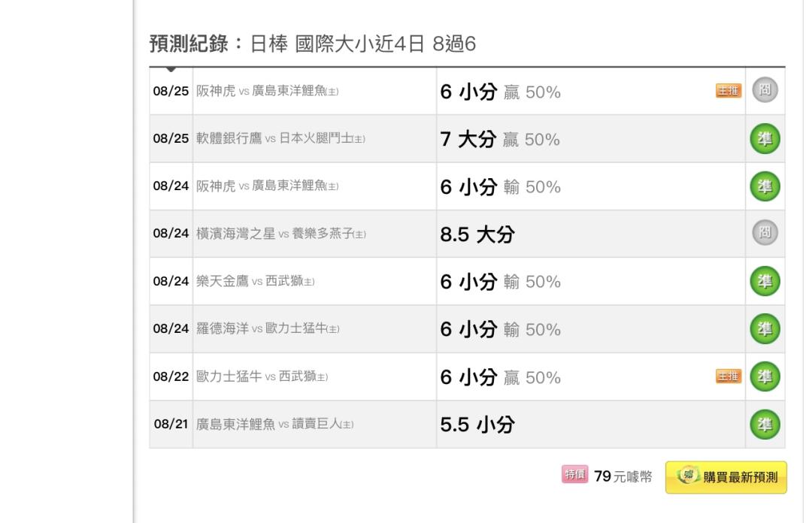Image resolution: width=812 pixels, height=523 pixels.
Task: Click green 準 badge on 08/21 讀賣巨人 row
Action: pyautogui.click(x=765, y=424)
